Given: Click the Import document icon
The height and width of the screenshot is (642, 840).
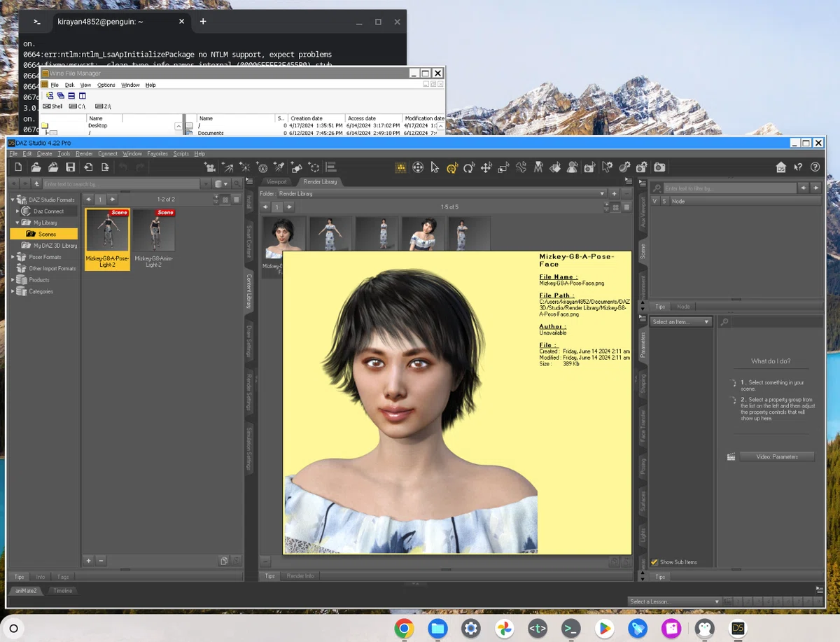Looking at the screenshot, I should pos(88,167).
